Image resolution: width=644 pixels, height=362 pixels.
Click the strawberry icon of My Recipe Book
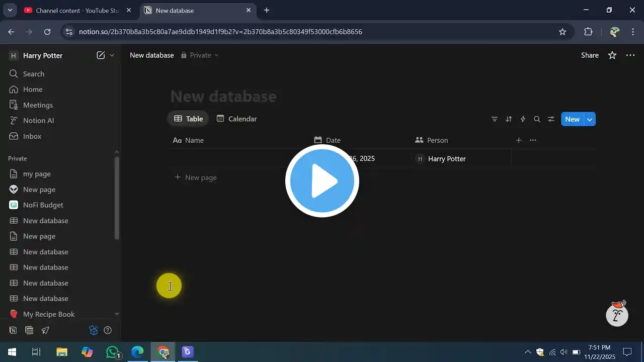[x=14, y=314]
